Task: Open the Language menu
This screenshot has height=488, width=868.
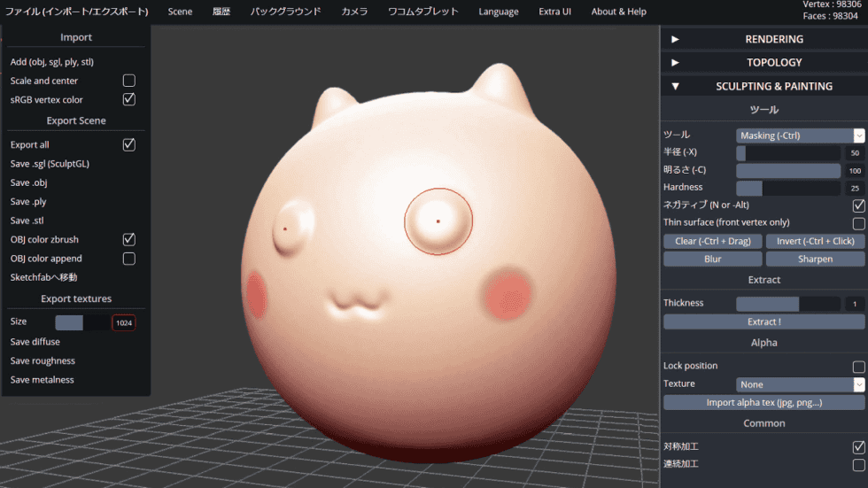Action: [499, 12]
